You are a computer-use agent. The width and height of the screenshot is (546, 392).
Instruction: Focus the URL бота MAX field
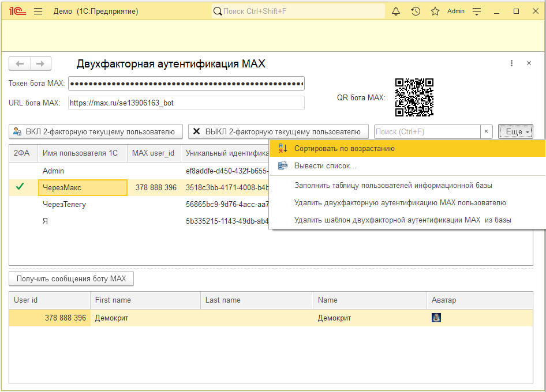pos(186,103)
